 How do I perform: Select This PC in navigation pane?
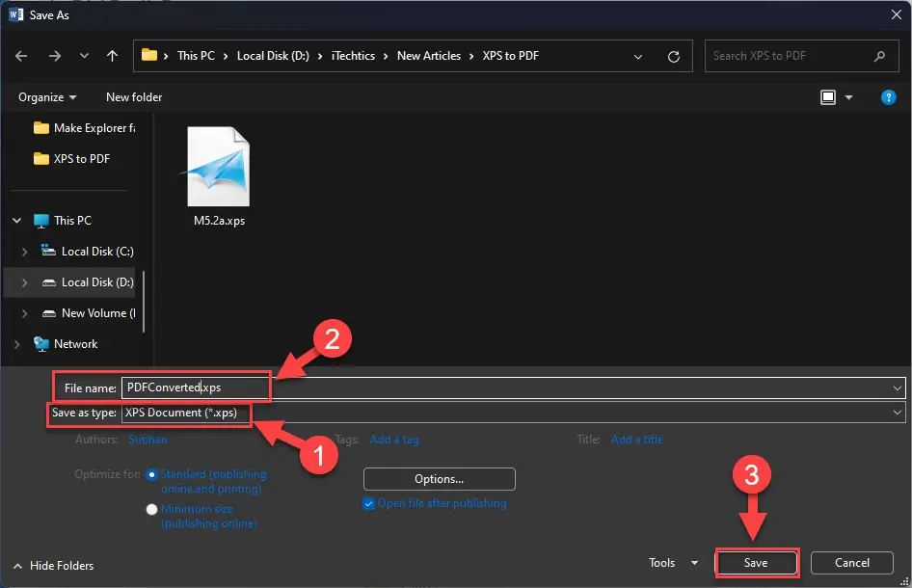[63, 221]
